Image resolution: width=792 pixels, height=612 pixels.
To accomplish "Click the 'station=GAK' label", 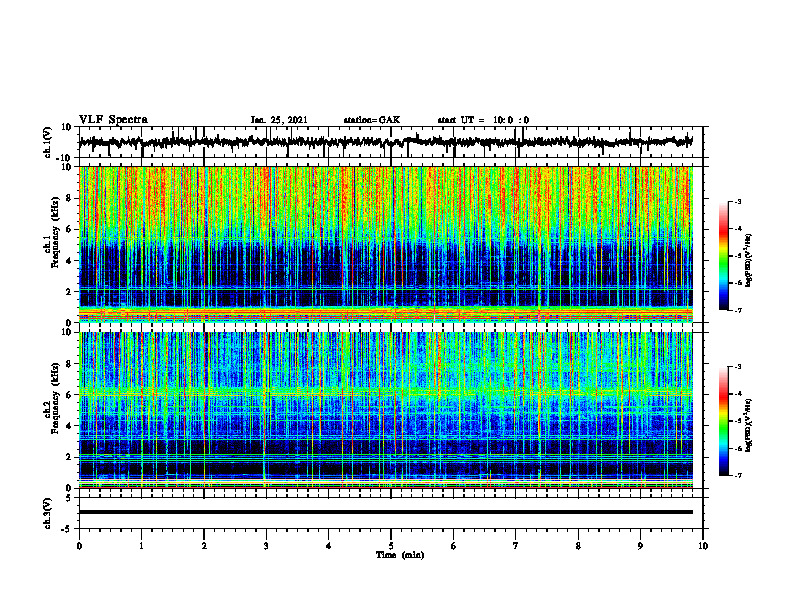I will [372, 120].
